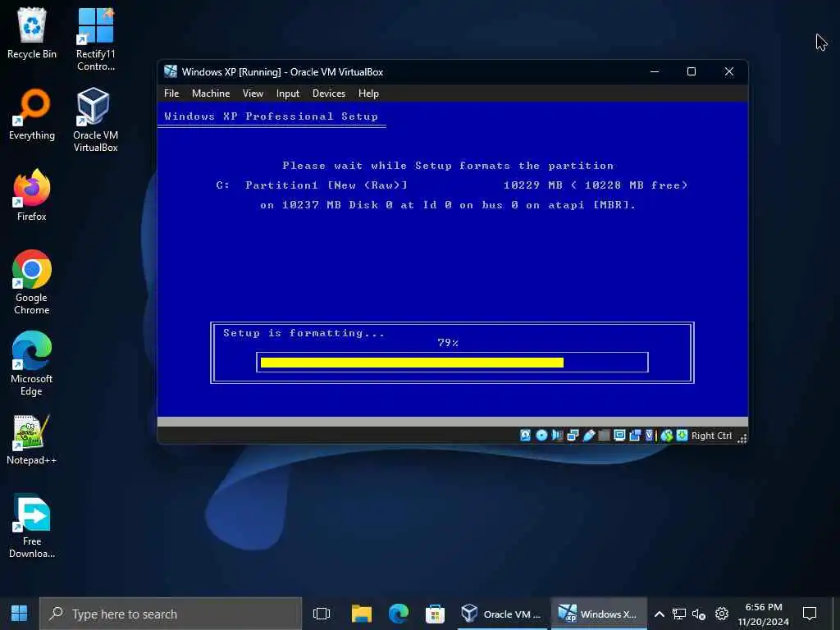Click "Windows XP Professional Setup" header text
Viewport: 840px width, 630px height.
pos(271,116)
